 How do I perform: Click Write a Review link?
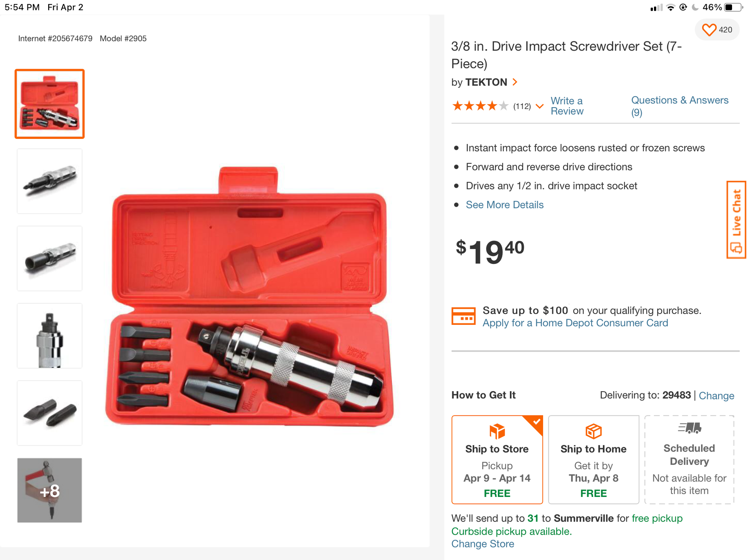click(x=567, y=106)
